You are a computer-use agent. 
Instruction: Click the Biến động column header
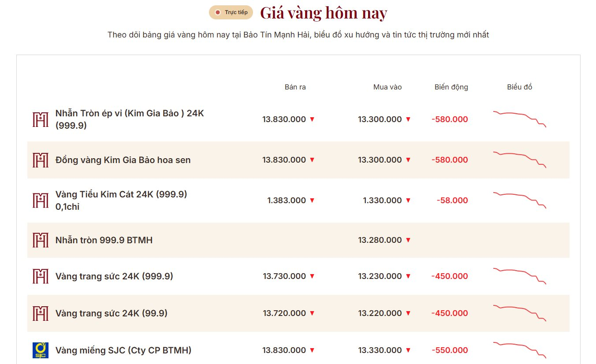coord(451,87)
